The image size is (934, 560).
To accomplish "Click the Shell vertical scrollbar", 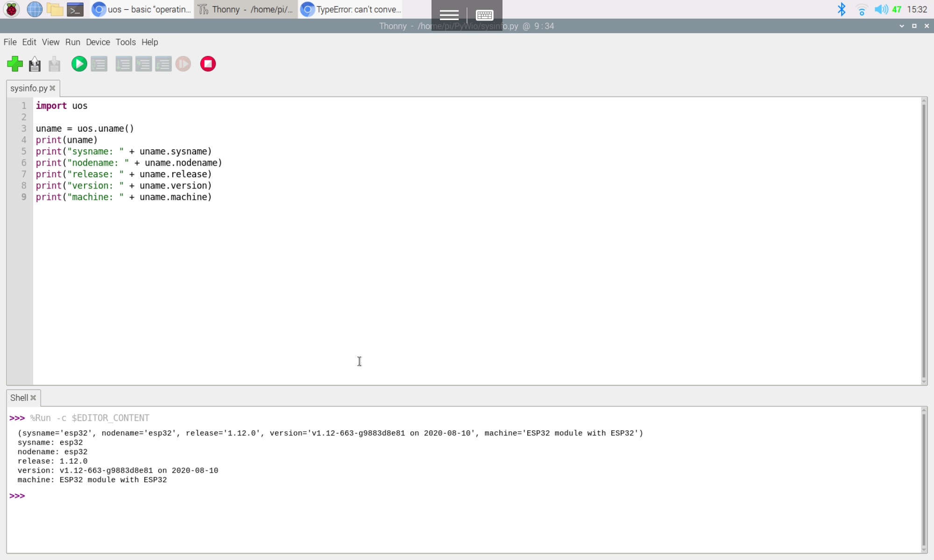I will (x=924, y=480).
